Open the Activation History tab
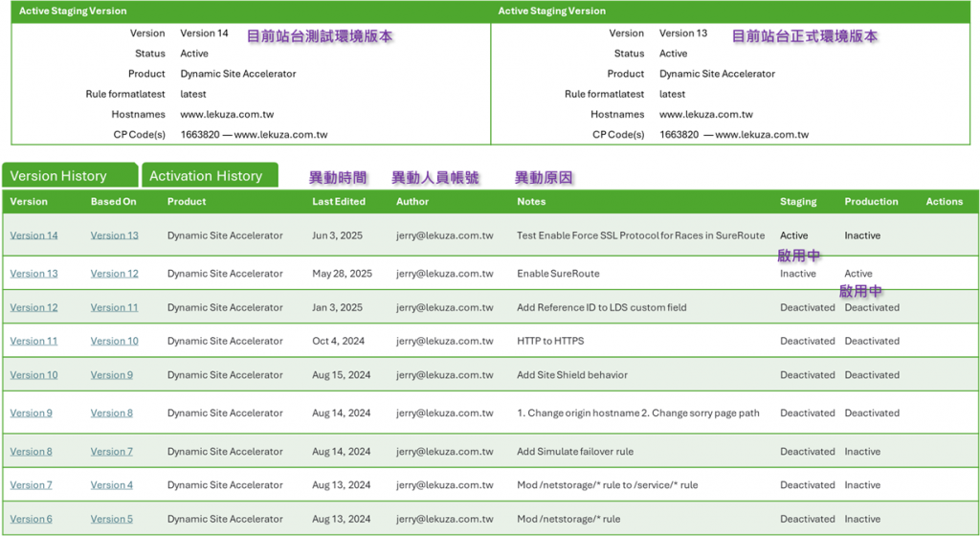The height and width of the screenshot is (536, 980). coord(210,175)
